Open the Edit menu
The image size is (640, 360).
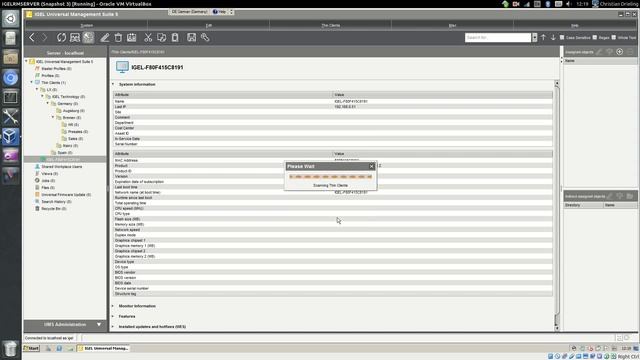(x=209, y=25)
